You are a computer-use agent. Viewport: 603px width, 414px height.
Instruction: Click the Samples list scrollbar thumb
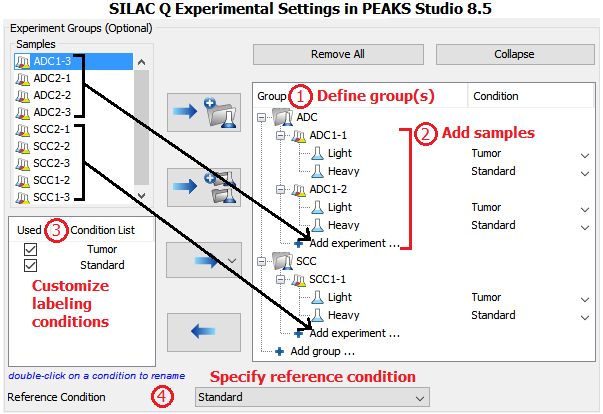[142, 128]
